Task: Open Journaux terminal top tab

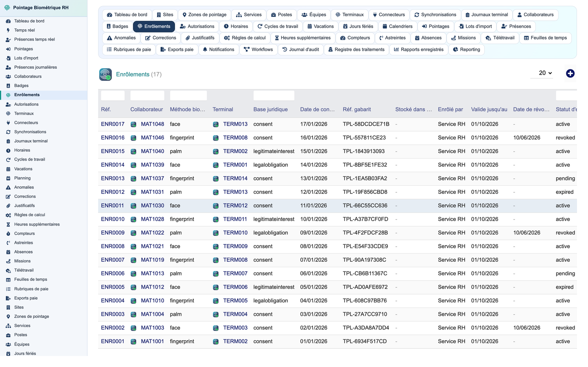Action: pyautogui.click(x=487, y=15)
